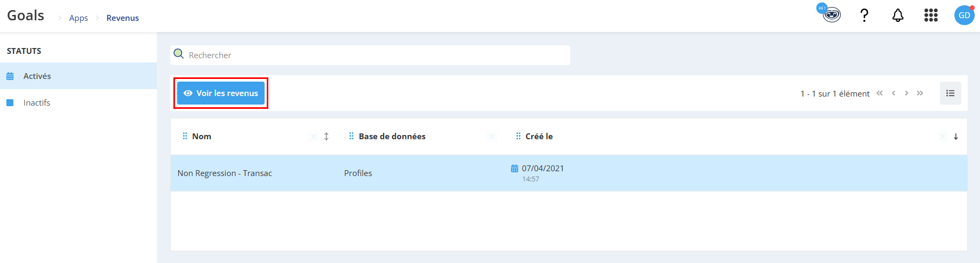Go to the previous page
Image resolution: width=980 pixels, height=263 pixels.
pyautogui.click(x=894, y=93)
